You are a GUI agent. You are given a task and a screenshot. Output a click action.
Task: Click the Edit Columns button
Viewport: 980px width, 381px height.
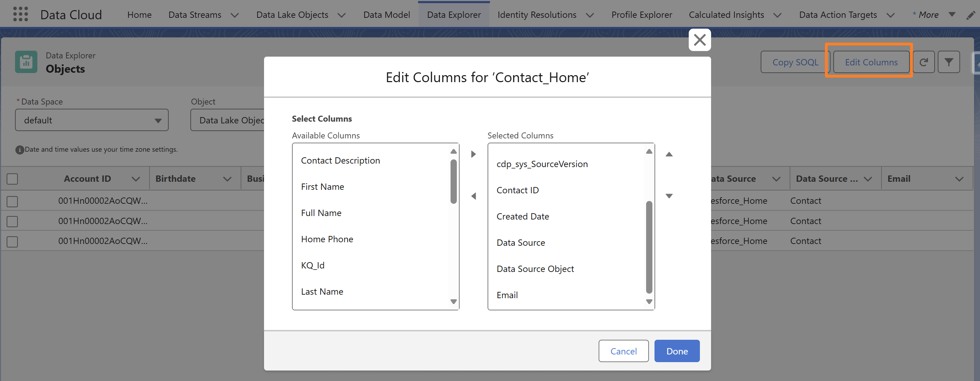(871, 62)
